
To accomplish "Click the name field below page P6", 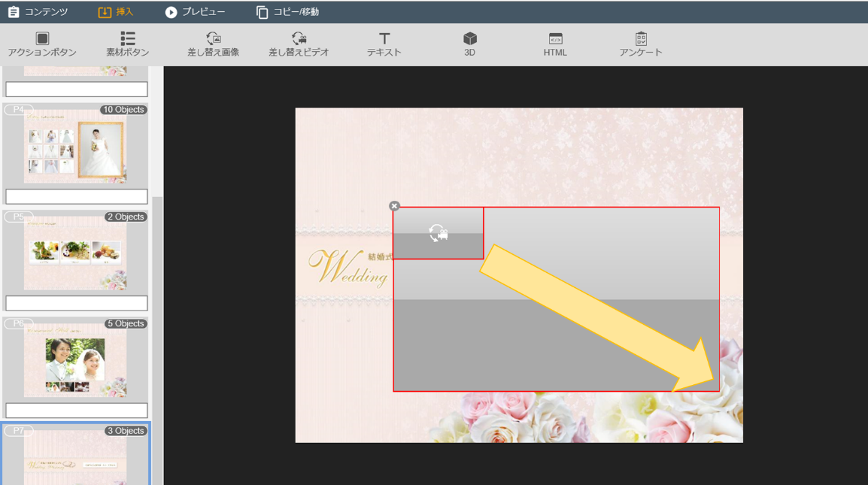I will [x=77, y=411].
